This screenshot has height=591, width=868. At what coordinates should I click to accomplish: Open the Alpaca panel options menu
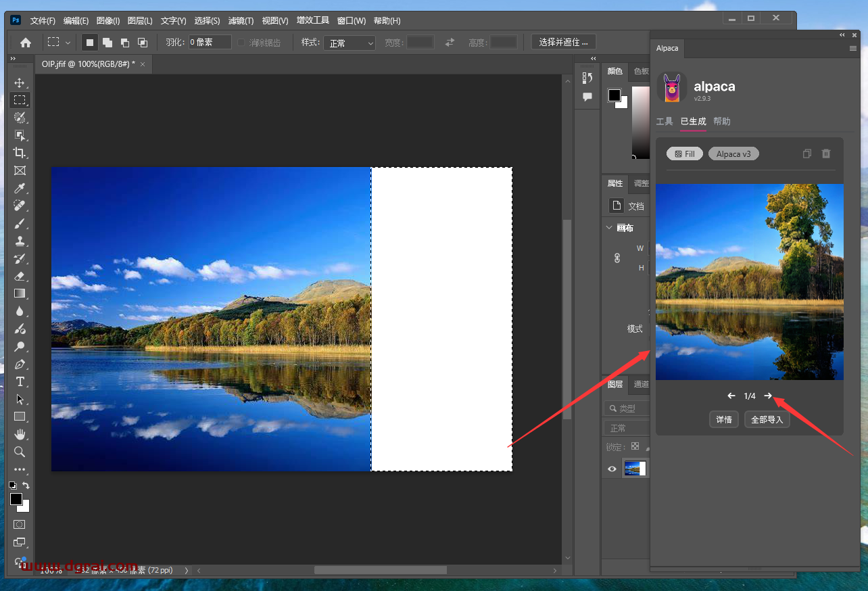click(x=852, y=49)
